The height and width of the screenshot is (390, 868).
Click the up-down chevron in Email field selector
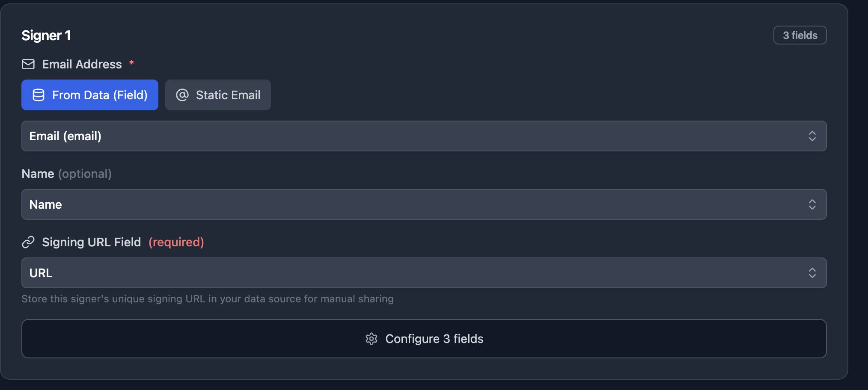point(812,136)
